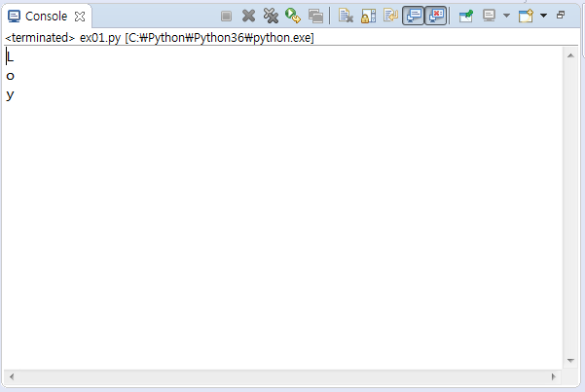
Task: Expand the Open Console dropdown arrow
Action: [543, 16]
